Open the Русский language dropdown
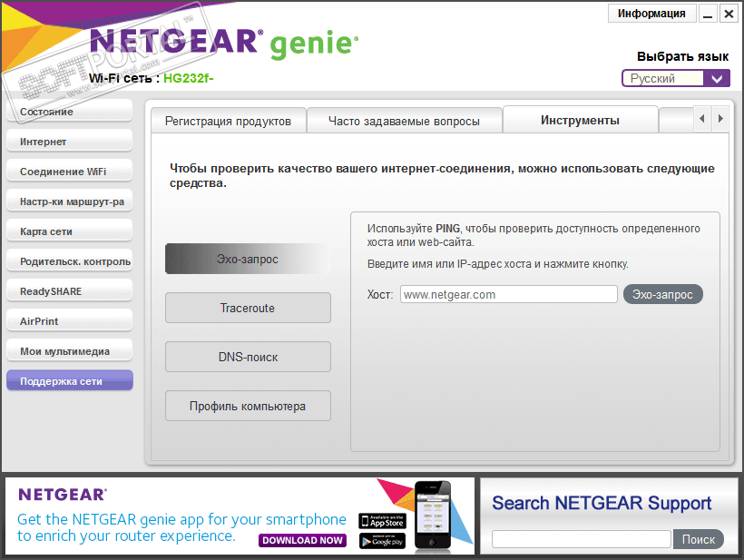The height and width of the screenshot is (560, 744). (676, 78)
